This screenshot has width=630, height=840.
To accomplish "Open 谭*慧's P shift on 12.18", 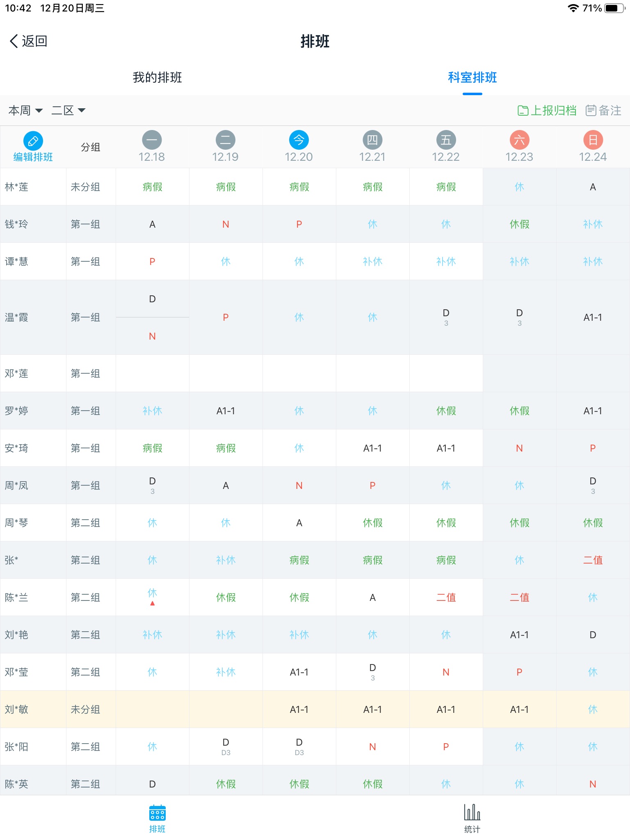I will (152, 262).
